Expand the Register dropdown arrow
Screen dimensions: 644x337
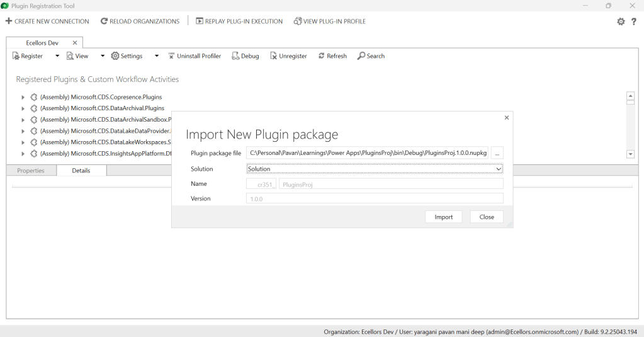57,56
